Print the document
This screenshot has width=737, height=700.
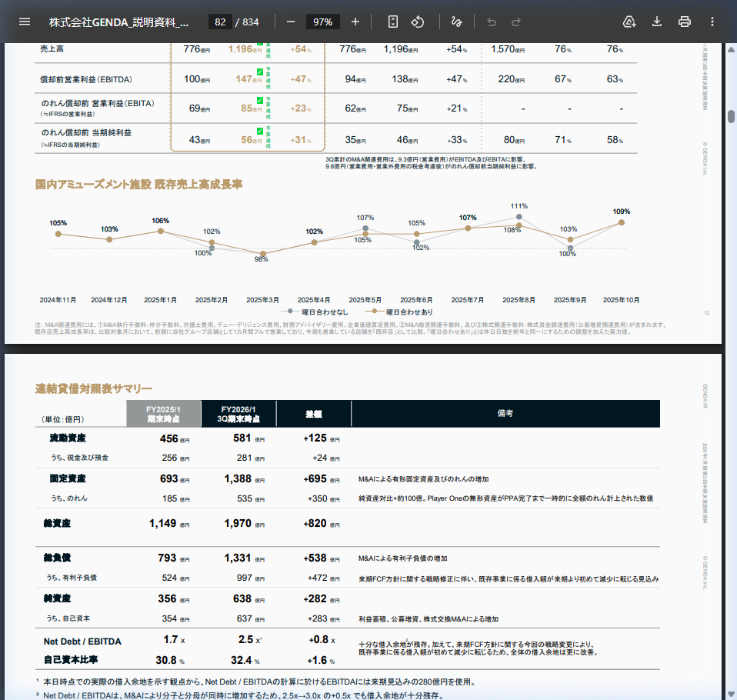coord(684,22)
